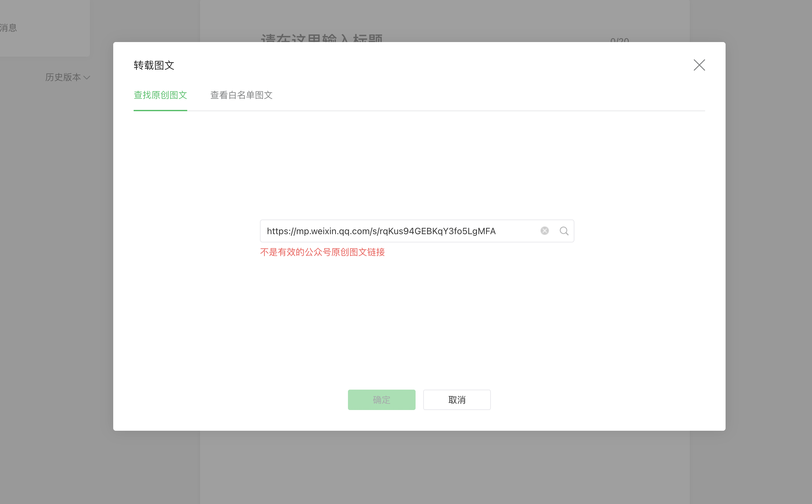The image size is (812, 504).
Task: Cancel the dialog via the 取消 button
Action: [456, 400]
